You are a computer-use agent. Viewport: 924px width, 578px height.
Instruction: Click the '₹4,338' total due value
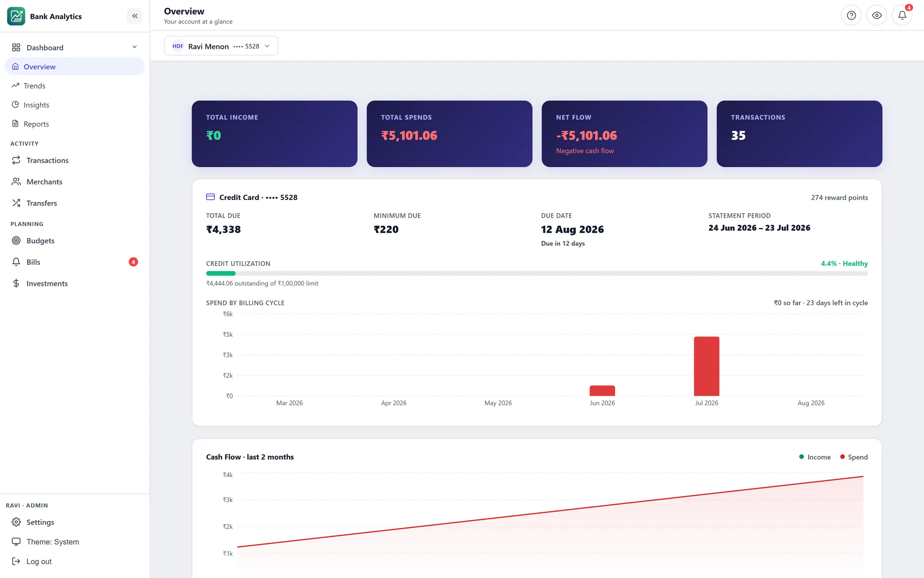223,229
